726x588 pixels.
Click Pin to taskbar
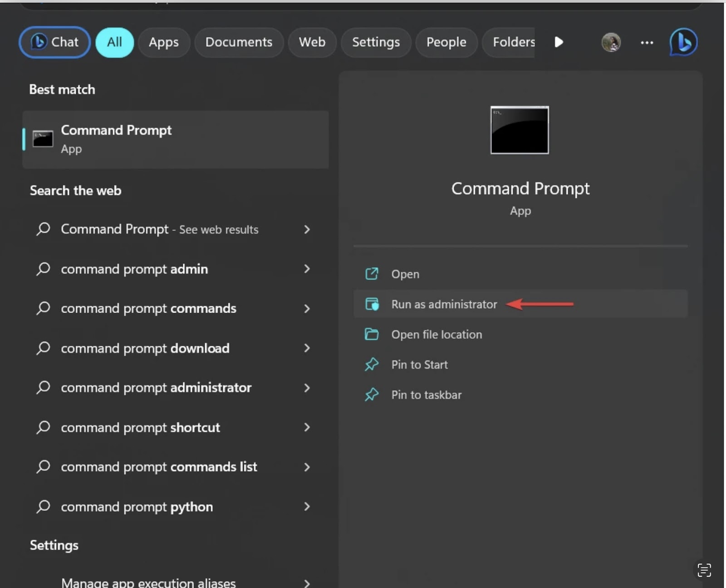520,395
